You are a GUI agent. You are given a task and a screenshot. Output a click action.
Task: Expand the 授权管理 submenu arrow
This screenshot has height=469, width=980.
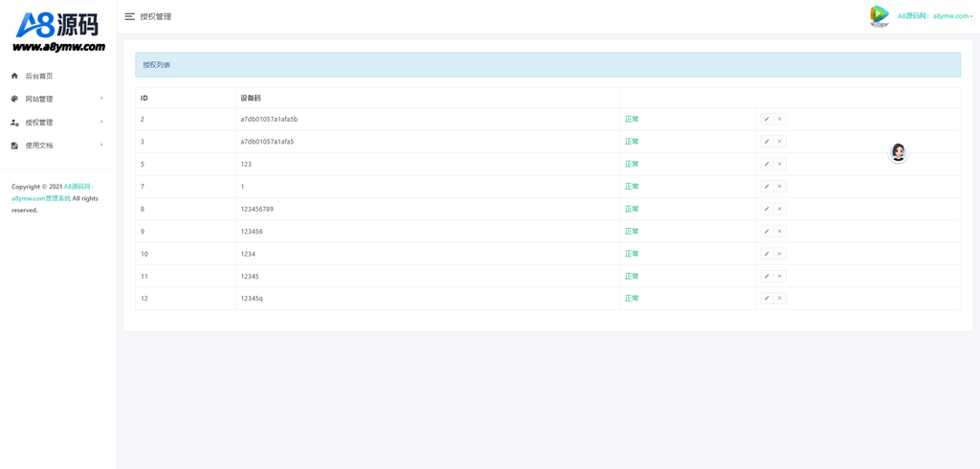(101, 122)
